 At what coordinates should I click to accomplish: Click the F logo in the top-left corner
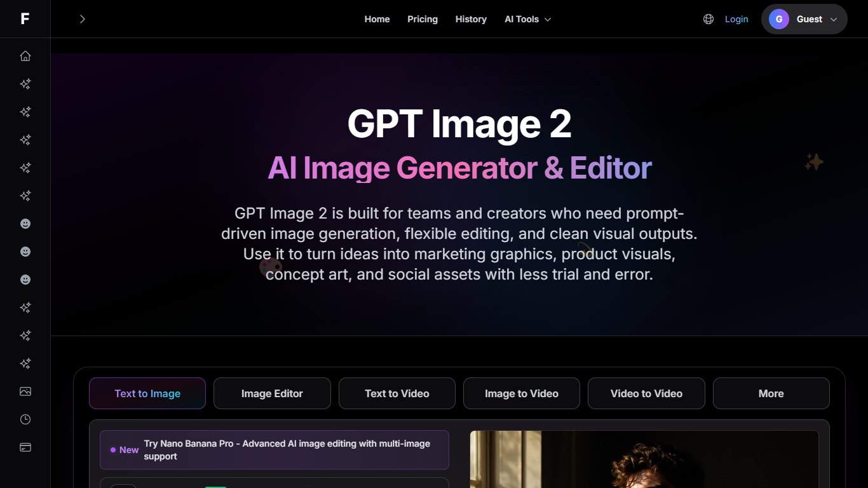25,18
